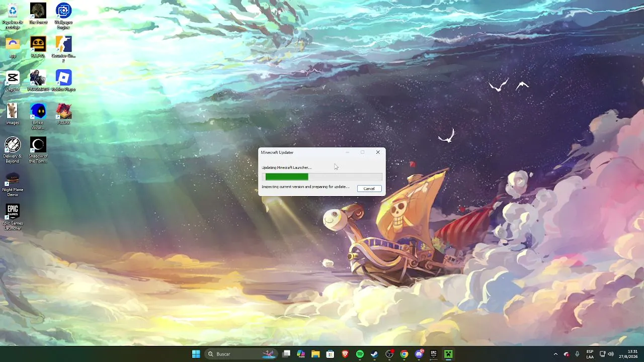Screen dimensions: 644x362
Task: Select the Epic Games Launcher desktop shortcut
Action: (x=13, y=217)
